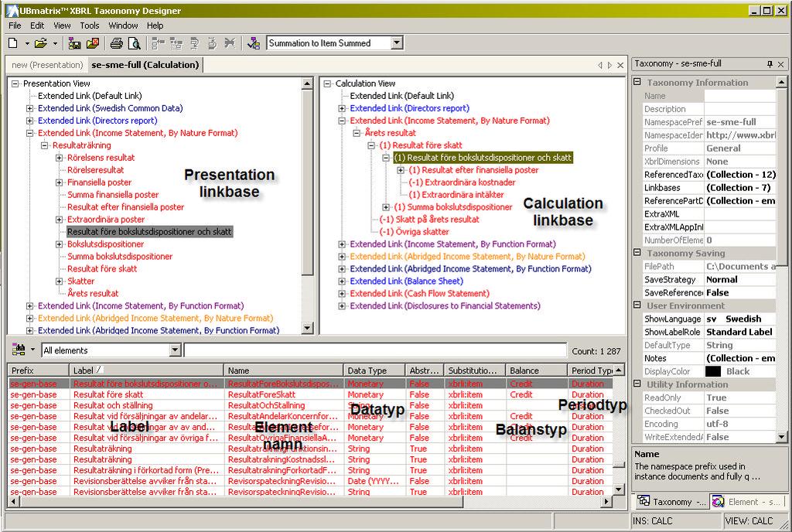Sort table by Data Type column header

[374, 370]
